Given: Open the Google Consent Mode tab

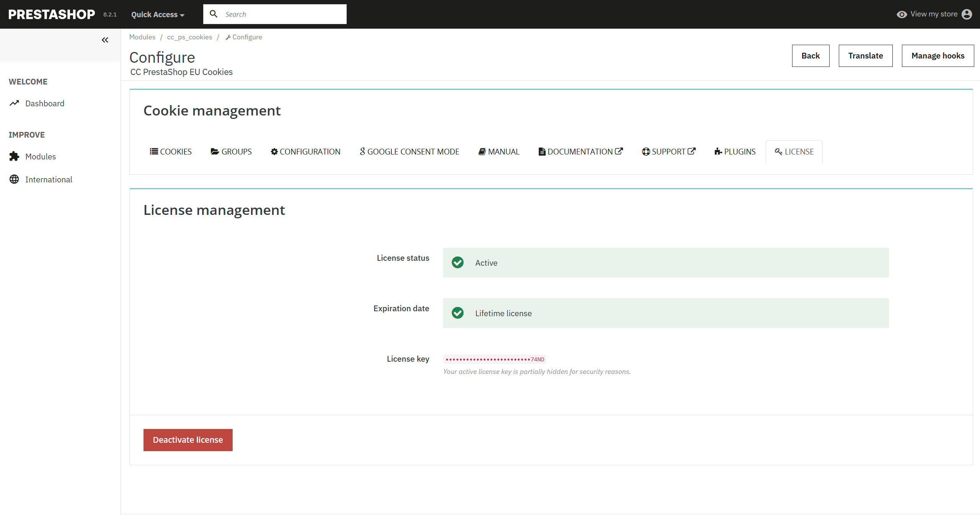Looking at the screenshot, I should coord(409,152).
